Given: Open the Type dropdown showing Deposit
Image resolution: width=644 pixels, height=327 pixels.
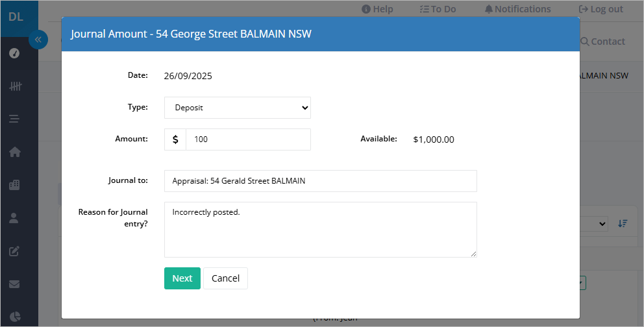Looking at the screenshot, I should pyautogui.click(x=238, y=108).
